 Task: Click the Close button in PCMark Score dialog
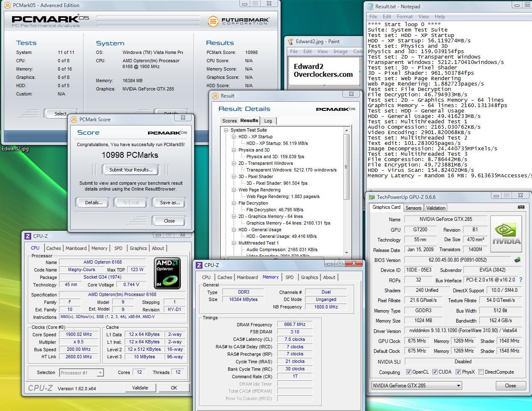[x=169, y=220]
